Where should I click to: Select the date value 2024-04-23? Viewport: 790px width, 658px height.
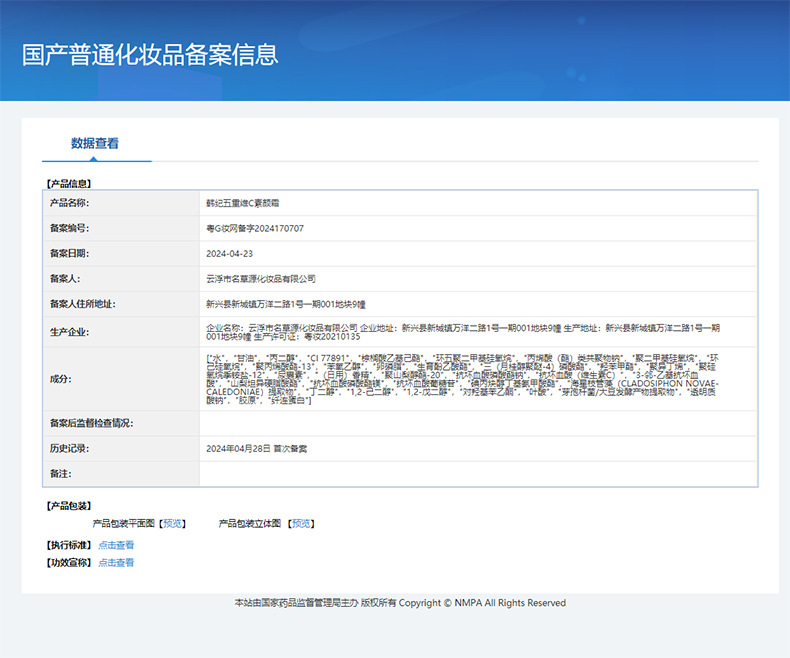[x=229, y=253]
